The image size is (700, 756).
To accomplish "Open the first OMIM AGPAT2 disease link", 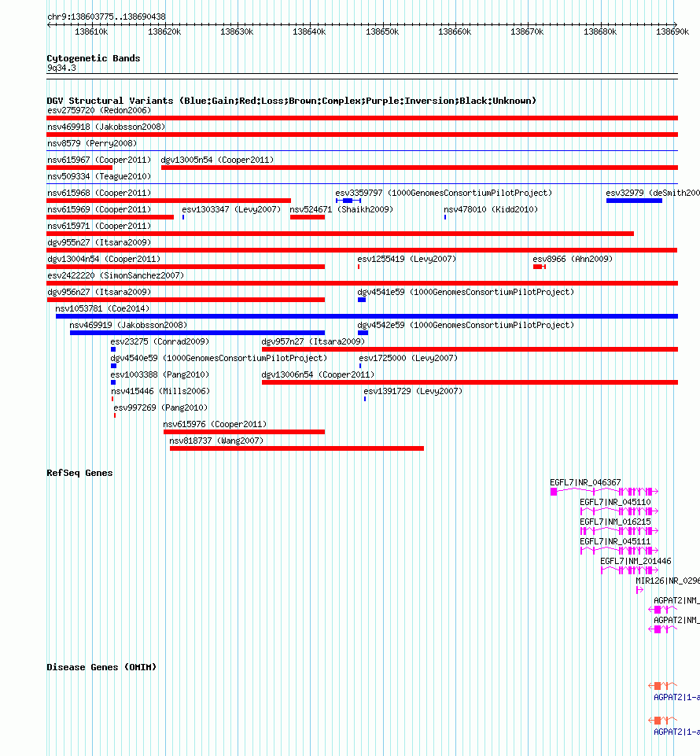I will (x=676, y=698).
